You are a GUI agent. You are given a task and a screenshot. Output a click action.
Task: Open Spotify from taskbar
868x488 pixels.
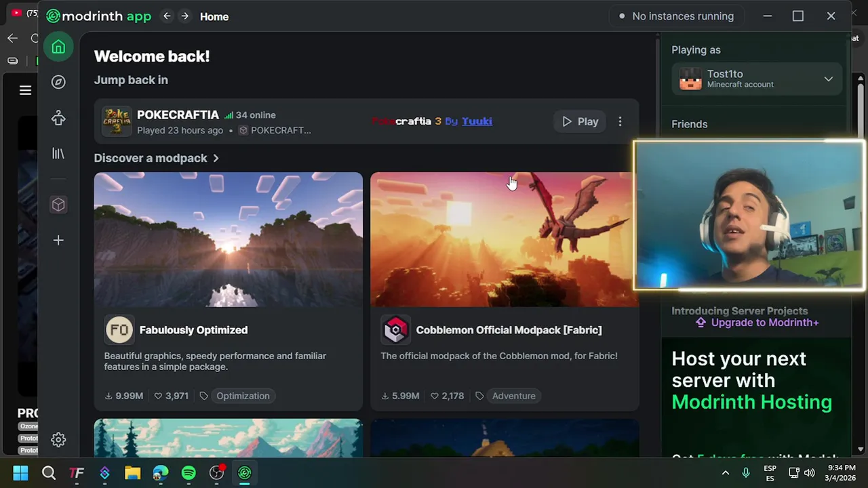coord(189,472)
